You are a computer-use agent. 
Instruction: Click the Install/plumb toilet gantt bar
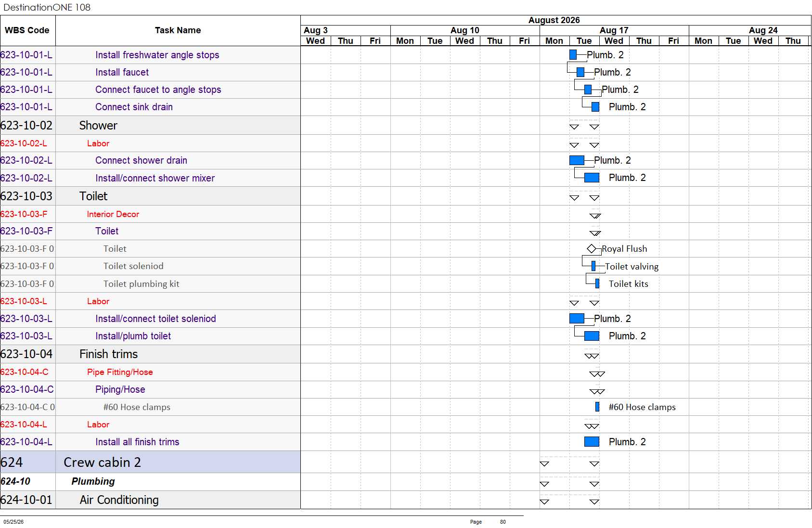[x=592, y=336]
